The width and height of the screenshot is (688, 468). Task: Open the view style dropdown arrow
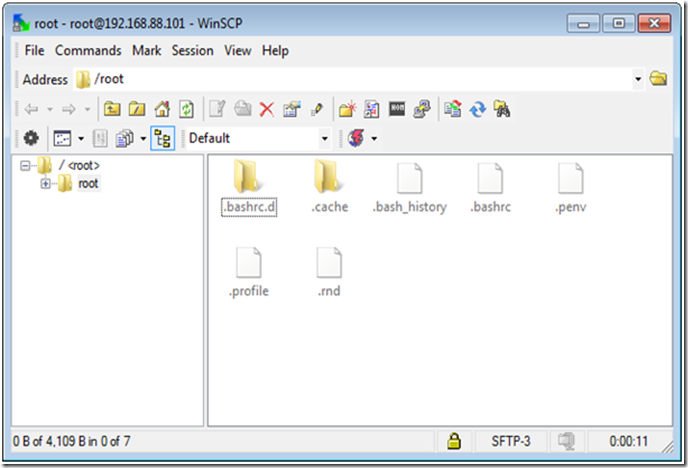81,139
